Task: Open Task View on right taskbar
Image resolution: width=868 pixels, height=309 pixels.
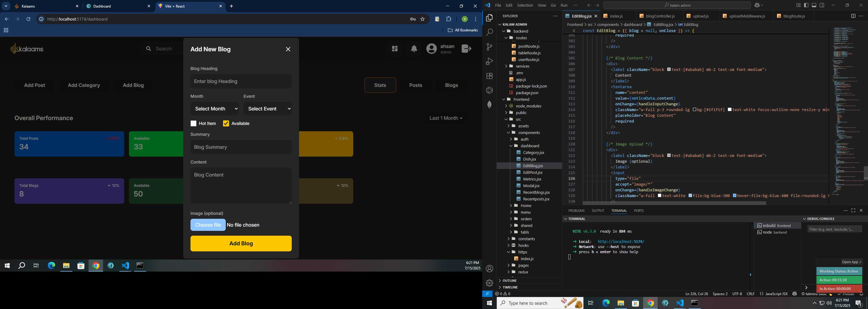Action: click(591, 303)
